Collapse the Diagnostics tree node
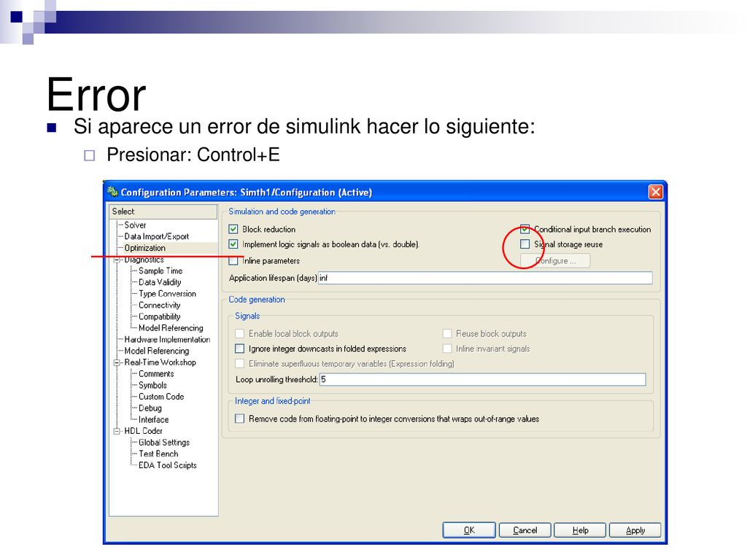This screenshot has width=747, height=560. coord(117,260)
